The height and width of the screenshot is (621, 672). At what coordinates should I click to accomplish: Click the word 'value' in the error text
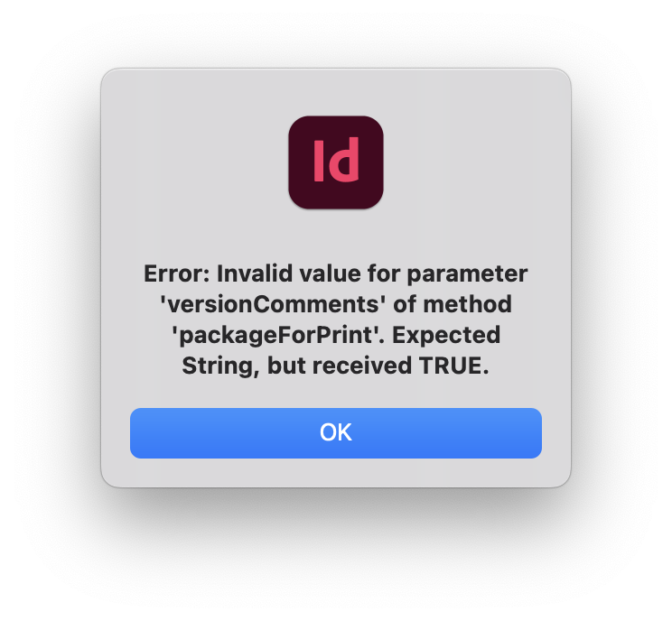(x=330, y=273)
